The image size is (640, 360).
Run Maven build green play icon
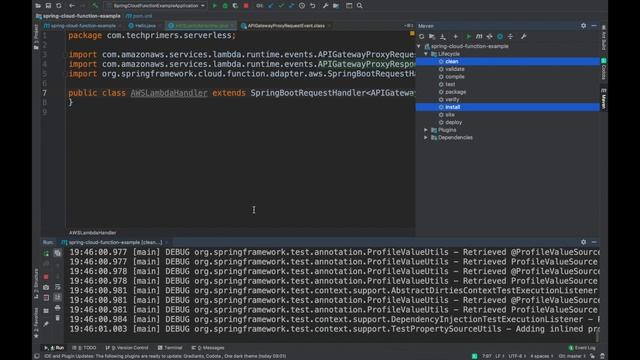(469, 36)
